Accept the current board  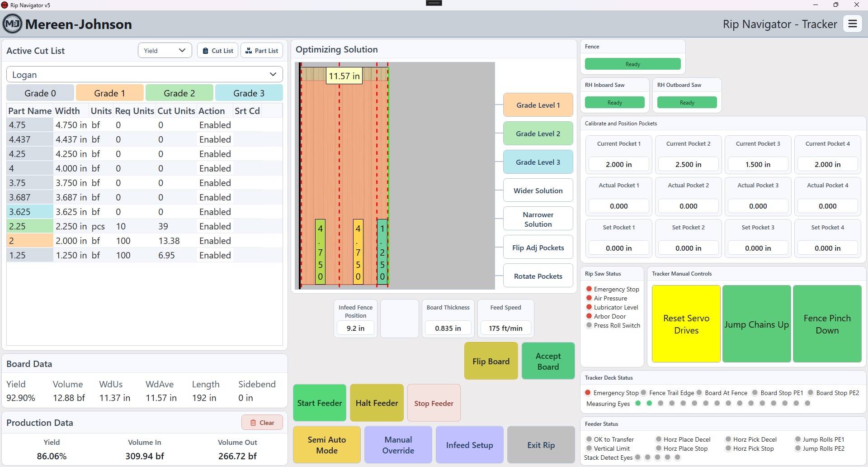(548, 361)
